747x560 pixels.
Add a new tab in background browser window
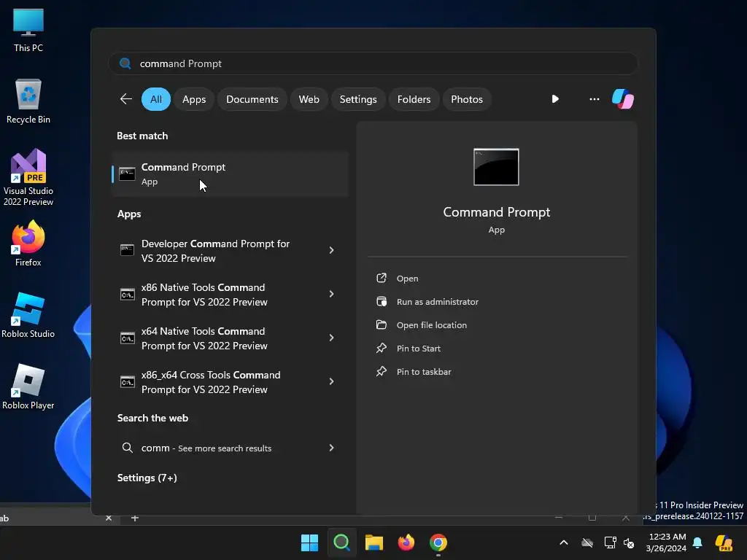pyautogui.click(x=135, y=518)
